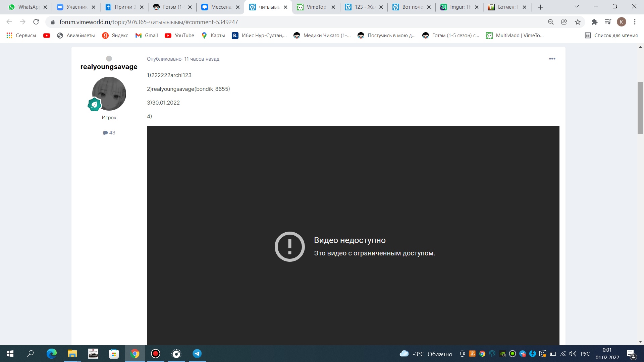This screenshot has height=362, width=644.
Task: Open media control icon in toolbar
Action: [608, 22]
